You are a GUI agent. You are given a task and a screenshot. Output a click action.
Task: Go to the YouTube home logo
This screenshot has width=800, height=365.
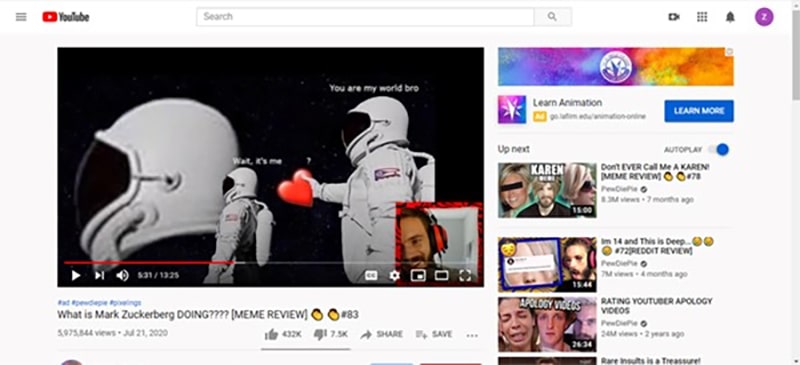[66, 17]
